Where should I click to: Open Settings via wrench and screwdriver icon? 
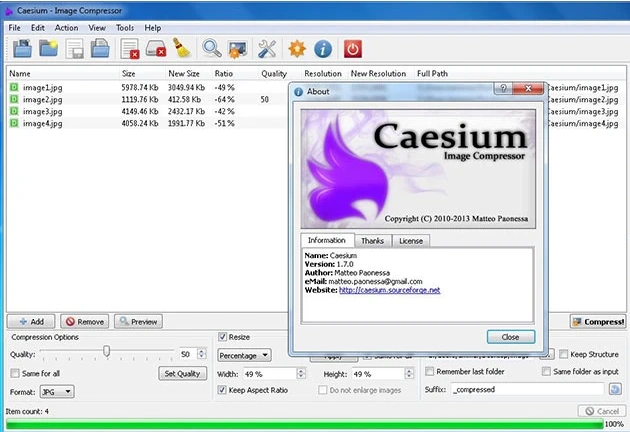click(267, 49)
